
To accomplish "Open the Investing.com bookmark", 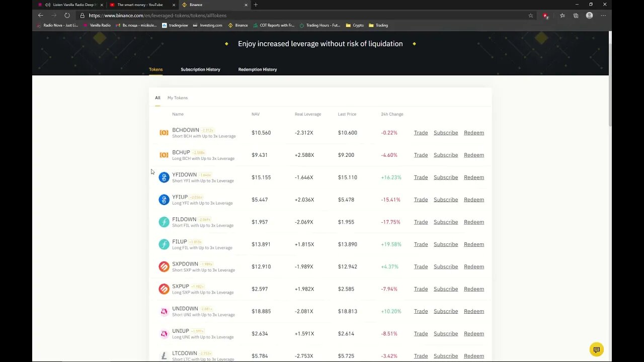I will (x=207, y=25).
